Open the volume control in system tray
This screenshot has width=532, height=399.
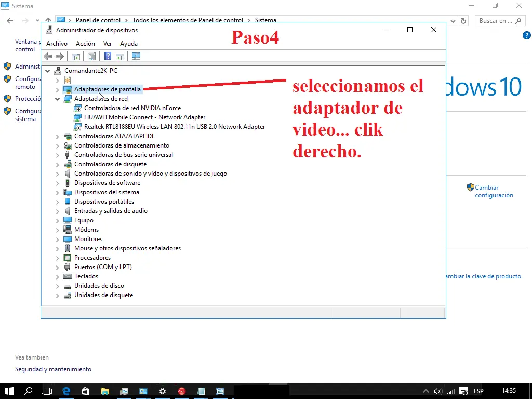point(437,391)
